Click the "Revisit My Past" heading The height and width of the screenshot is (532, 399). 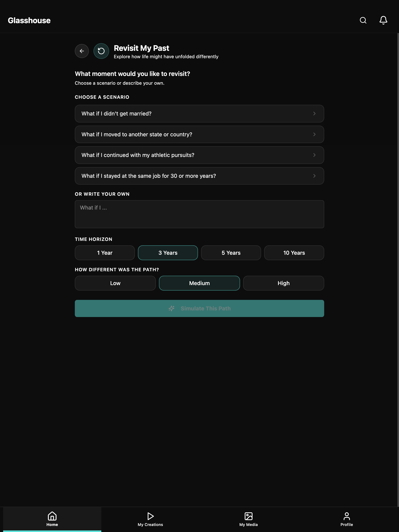[141, 48]
